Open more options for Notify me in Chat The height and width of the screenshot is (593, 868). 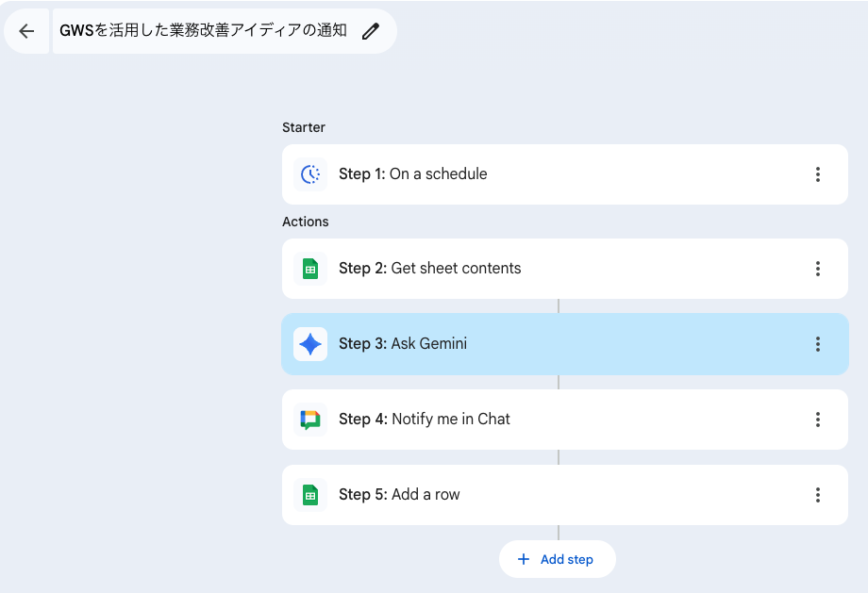817,420
